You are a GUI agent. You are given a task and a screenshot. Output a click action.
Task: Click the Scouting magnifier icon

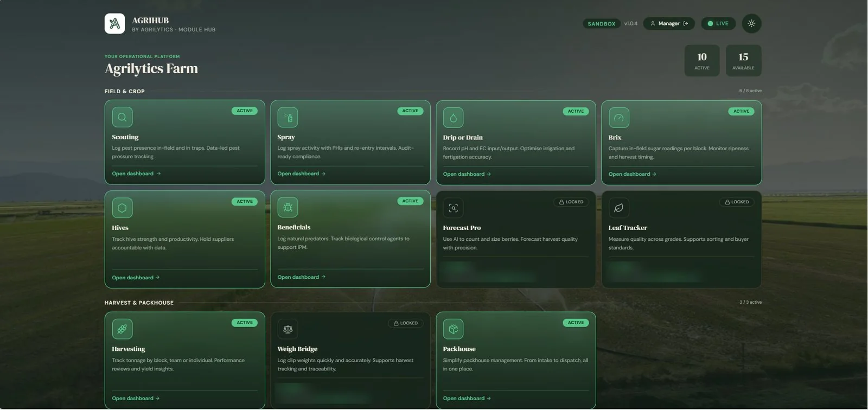(x=122, y=117)
